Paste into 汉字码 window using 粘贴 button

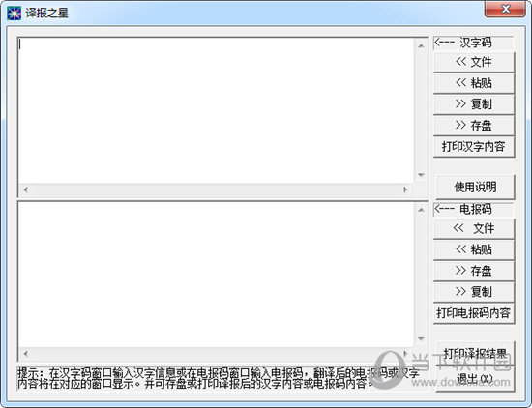point(474,83)
